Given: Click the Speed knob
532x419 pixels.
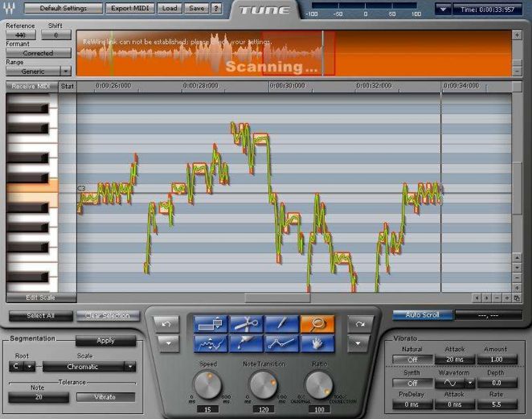Looking at the screenshot, I should pos(207,385).
